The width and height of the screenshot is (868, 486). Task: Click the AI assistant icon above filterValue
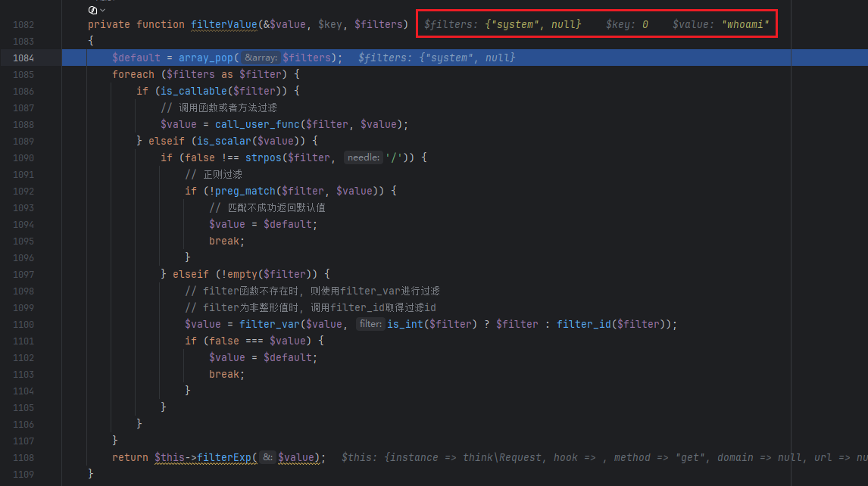click(x=92, y=10)
